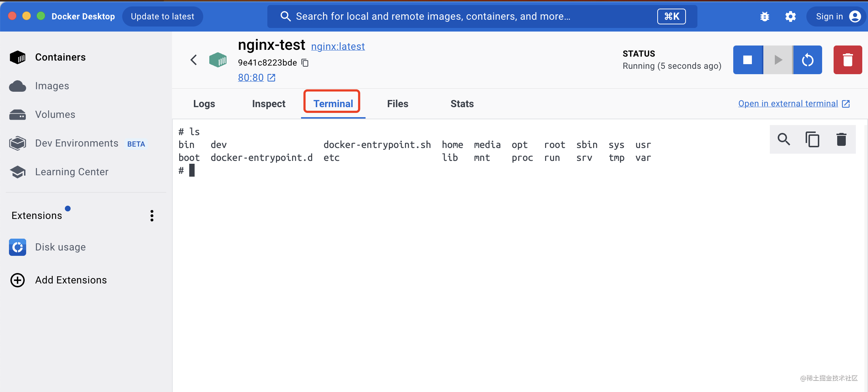Delete the nginx-test container

click(x=848, y=60)
